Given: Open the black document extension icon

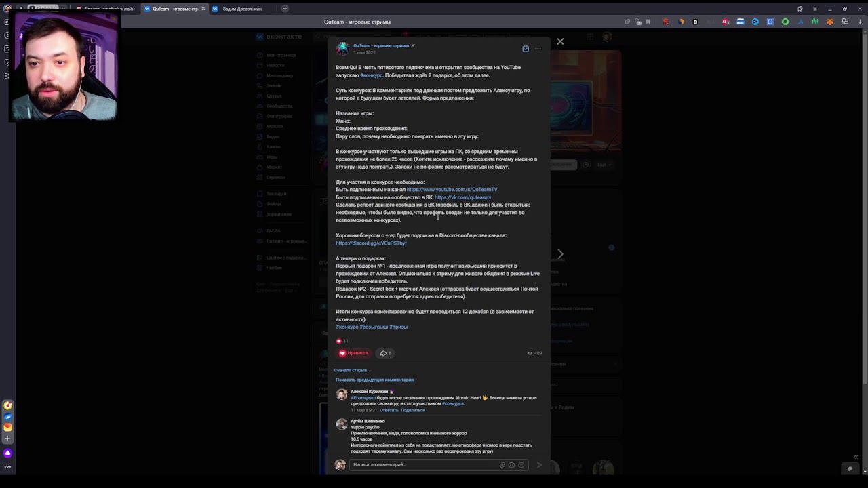Looking at the screenshot, I should point(695,22).
